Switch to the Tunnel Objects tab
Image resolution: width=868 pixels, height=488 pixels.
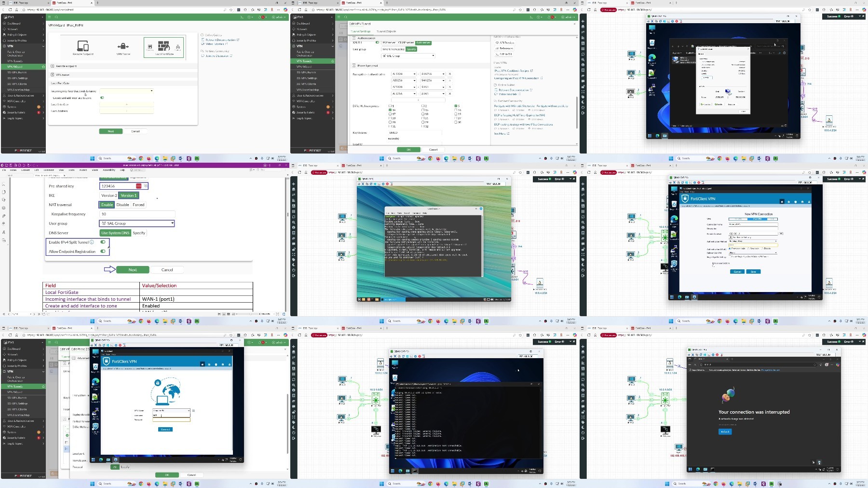click(x=386, y=31)
